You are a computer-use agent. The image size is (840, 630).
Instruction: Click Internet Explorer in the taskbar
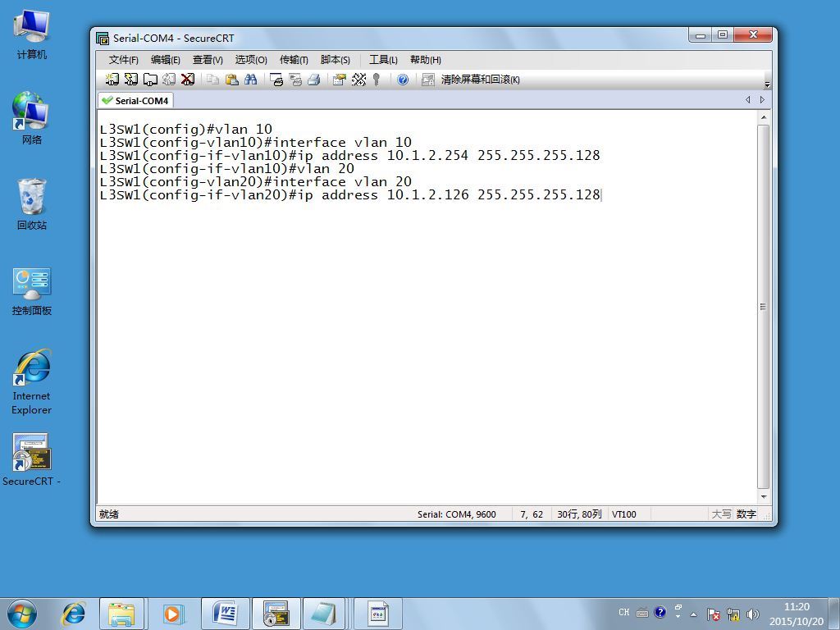click(74, 614)
